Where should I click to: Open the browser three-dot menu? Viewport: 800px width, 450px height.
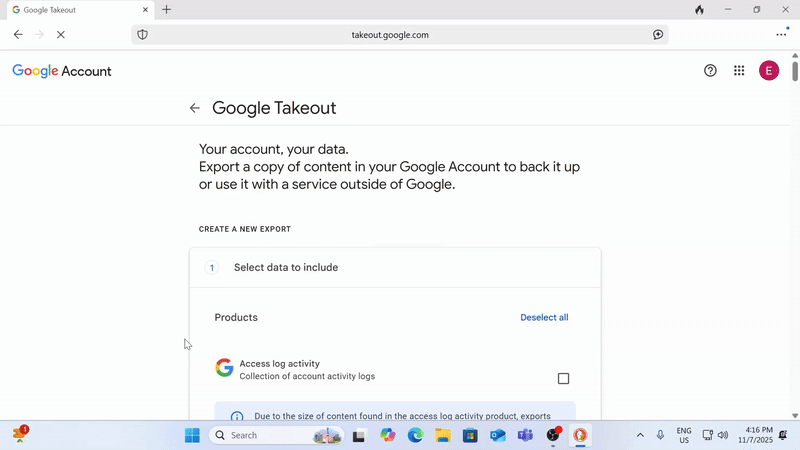tap(781, 35)
